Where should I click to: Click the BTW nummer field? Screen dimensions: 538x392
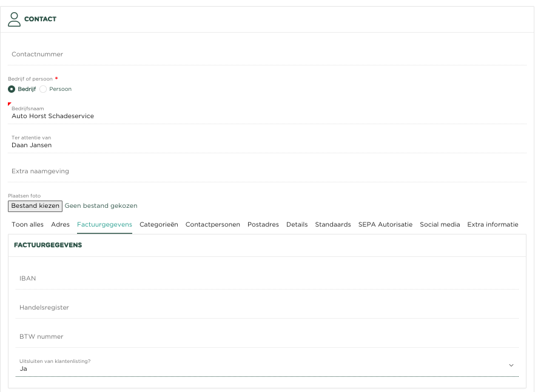[267, 337]
